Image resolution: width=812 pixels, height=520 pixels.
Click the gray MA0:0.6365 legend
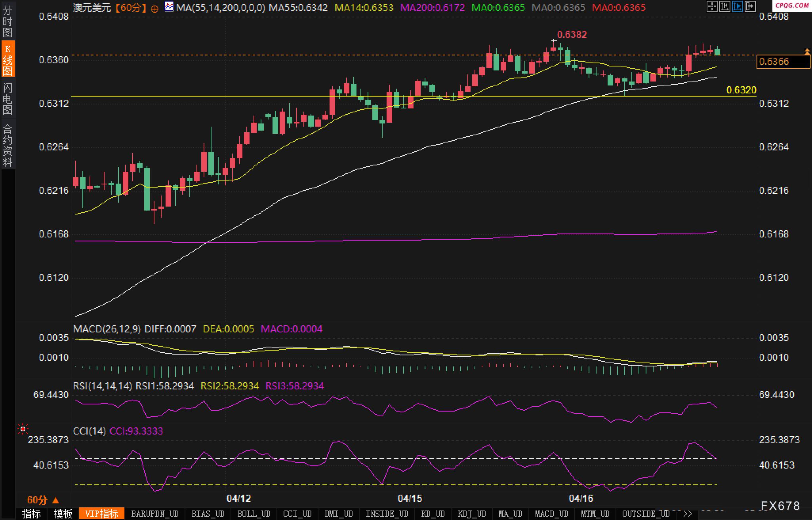pos(558,8)
